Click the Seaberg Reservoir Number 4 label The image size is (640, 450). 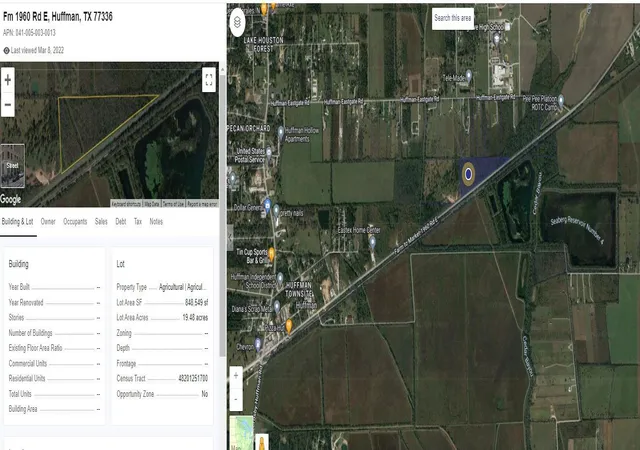coord(576,230)
